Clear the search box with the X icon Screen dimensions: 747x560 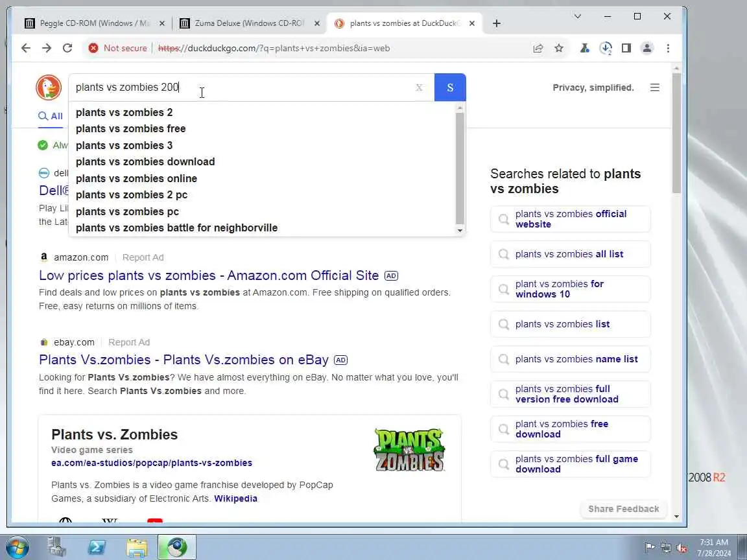[419, 87]
